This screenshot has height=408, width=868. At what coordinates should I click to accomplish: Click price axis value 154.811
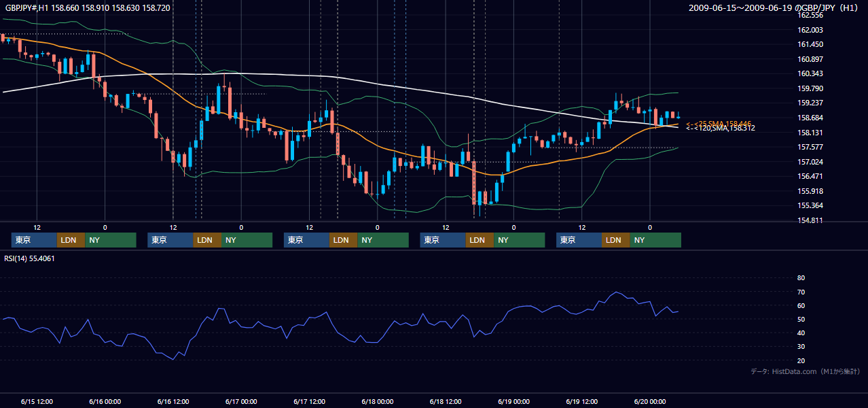(810, 220)
